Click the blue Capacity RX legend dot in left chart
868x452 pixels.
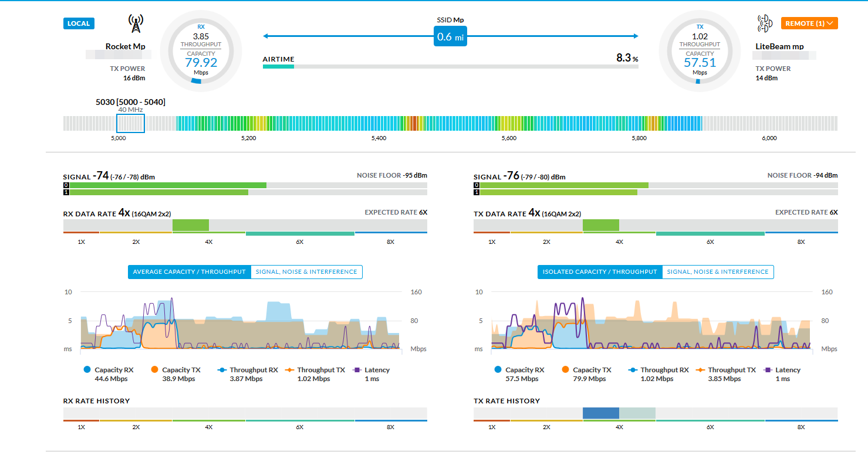coord(87,370)
